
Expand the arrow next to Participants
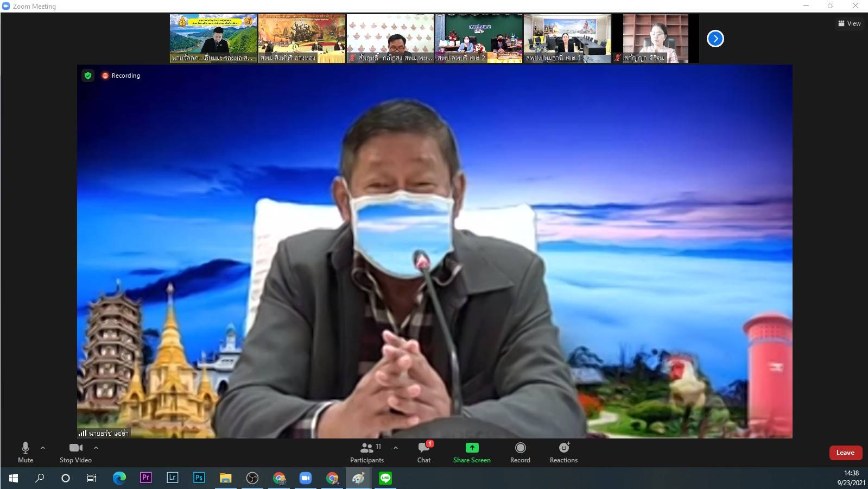point(396,448)
